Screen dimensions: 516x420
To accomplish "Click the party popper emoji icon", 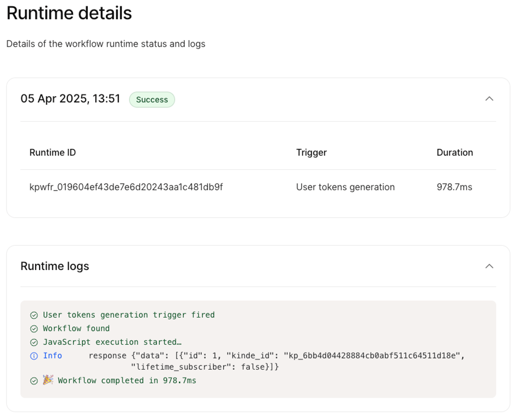I will click(48, 380).
